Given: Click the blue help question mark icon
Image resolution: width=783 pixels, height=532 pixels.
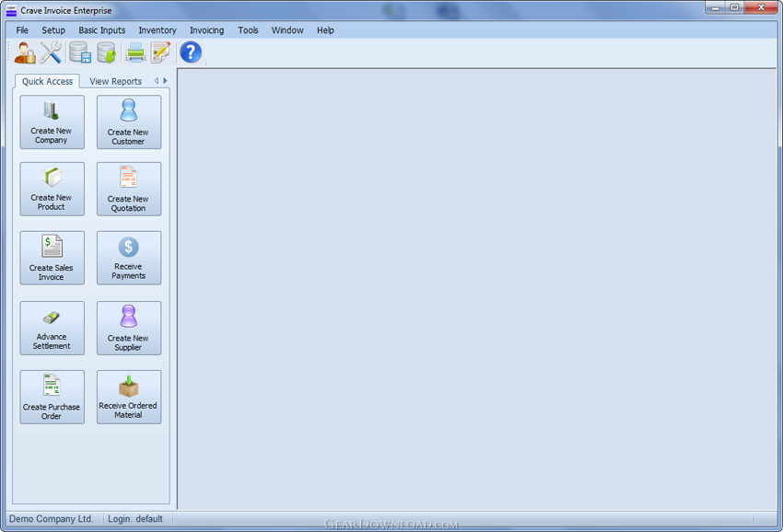Looking at the screenshot, I should click(x=191, y=52).
